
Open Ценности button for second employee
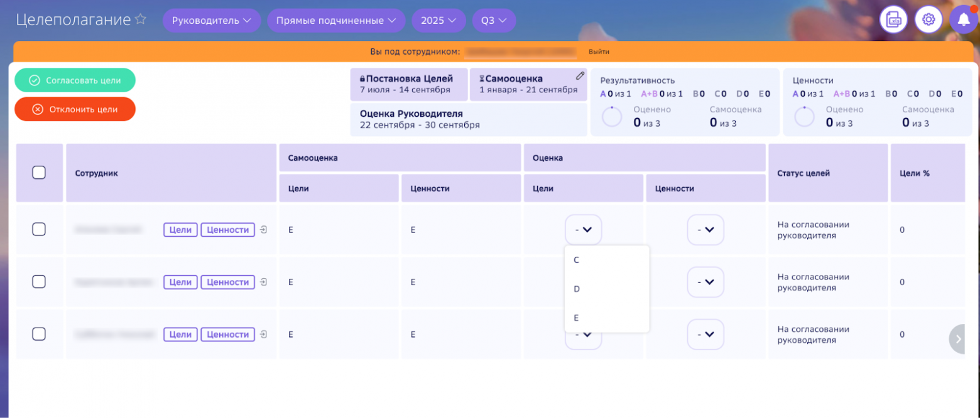tap(228, 282)
